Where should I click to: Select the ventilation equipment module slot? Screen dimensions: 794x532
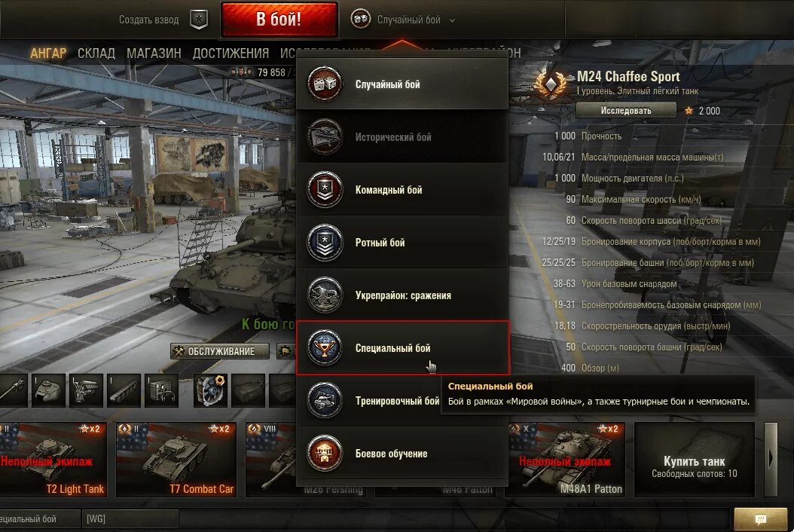210,390
